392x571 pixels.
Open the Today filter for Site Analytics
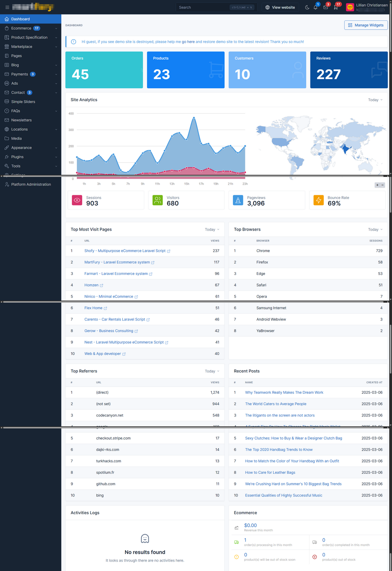[375, 100]
